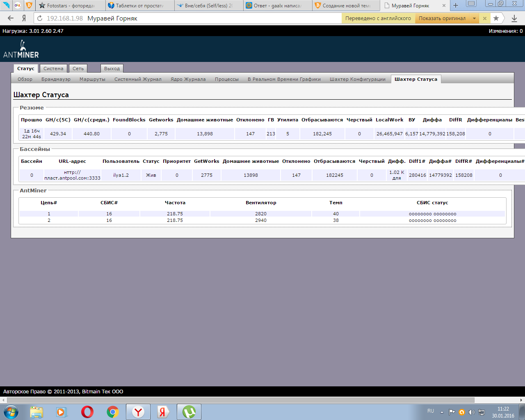Click the horizontal page scrollbar
The height and width of the screenshot is (420, 525).
pyautogui.click(x=241, y=400)
